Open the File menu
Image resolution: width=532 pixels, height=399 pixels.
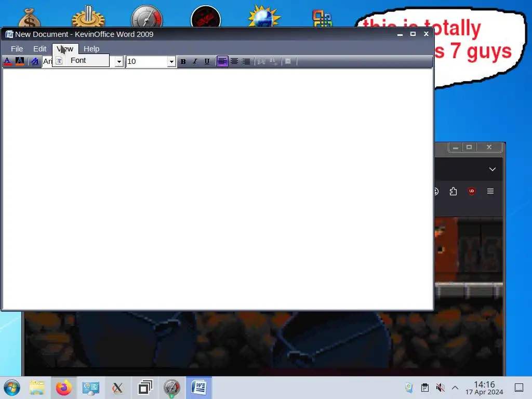(x=17, y=48)
